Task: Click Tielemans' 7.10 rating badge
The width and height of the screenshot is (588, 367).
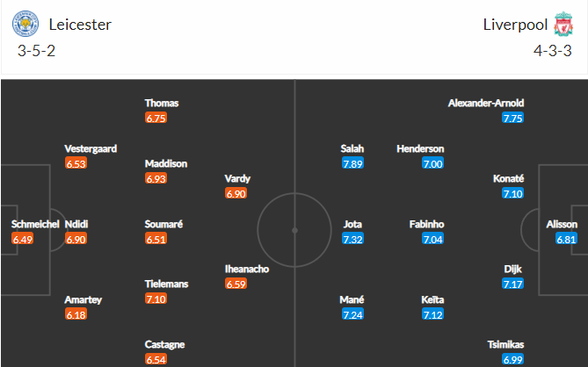Action: point(156,299)
